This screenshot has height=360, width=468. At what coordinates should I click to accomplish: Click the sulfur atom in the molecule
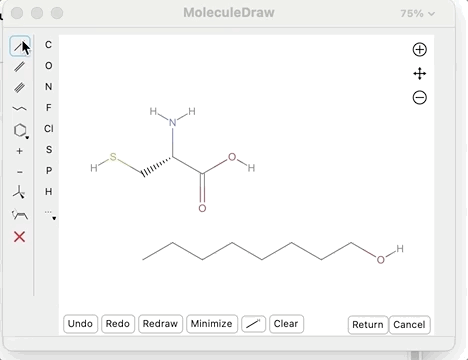113,157
